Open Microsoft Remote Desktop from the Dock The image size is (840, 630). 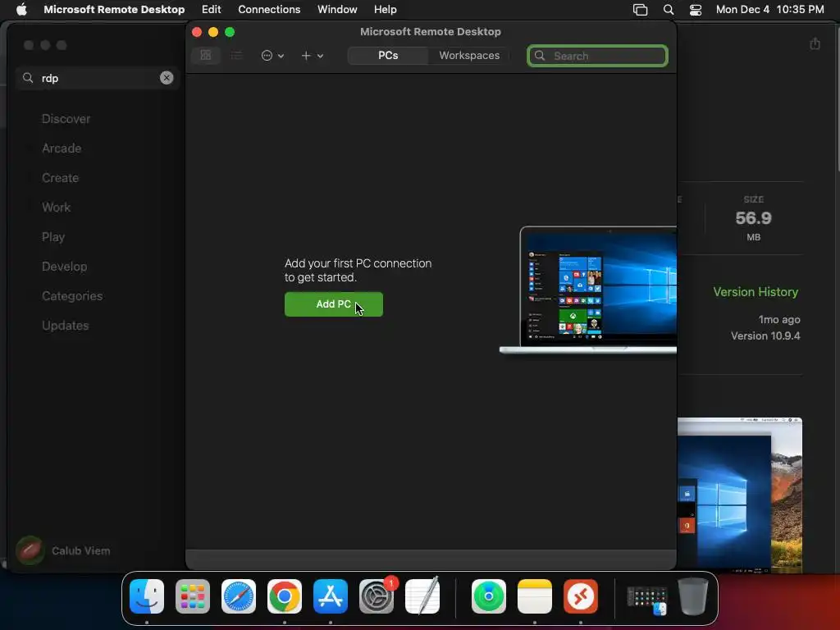[581, 596]
